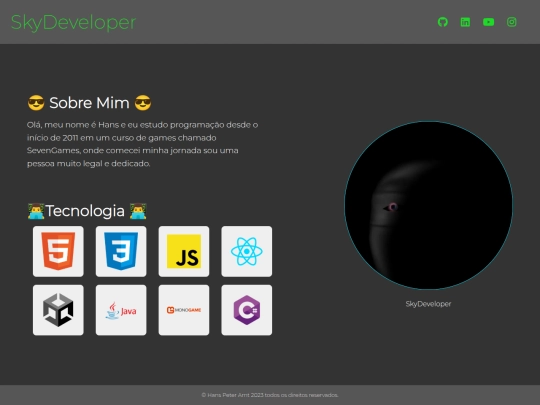
Task: Click the HTML5 technology card
Action: point(58,251)
